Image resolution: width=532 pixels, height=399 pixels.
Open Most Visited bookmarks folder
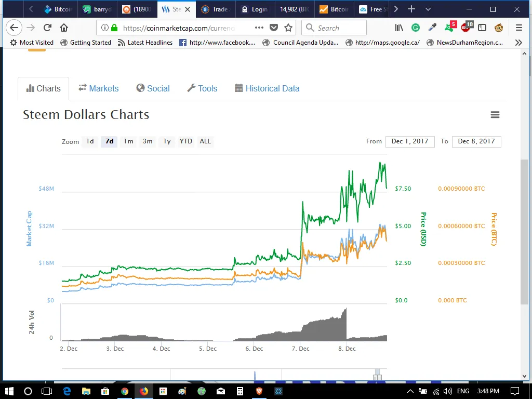[x=32, y=43]
